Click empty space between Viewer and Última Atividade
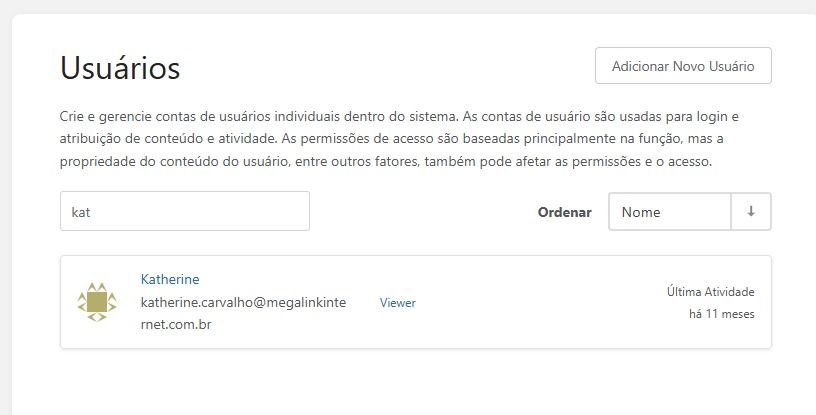 pos(541,303)
